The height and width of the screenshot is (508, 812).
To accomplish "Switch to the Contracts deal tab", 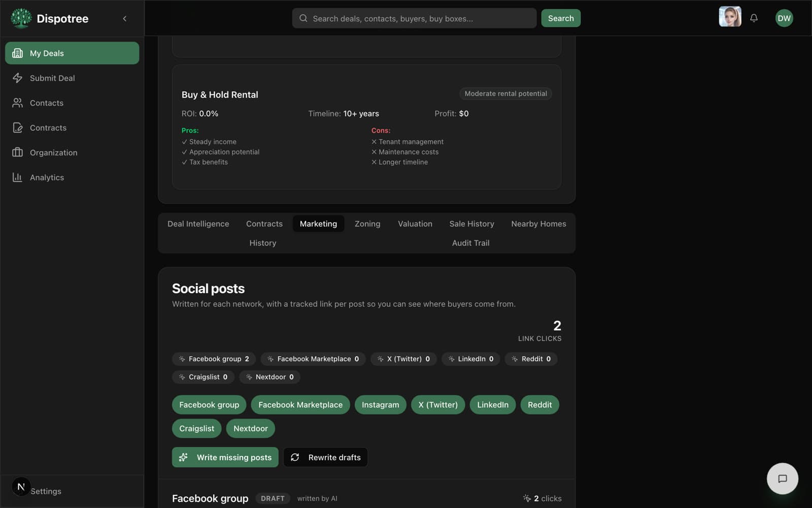I will click(264, 224).
